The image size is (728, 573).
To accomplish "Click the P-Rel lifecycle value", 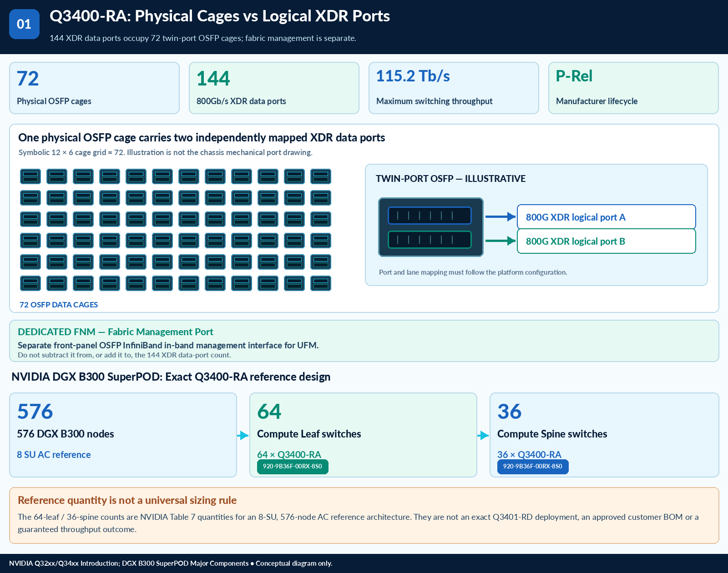I will (x=574, y=76).
